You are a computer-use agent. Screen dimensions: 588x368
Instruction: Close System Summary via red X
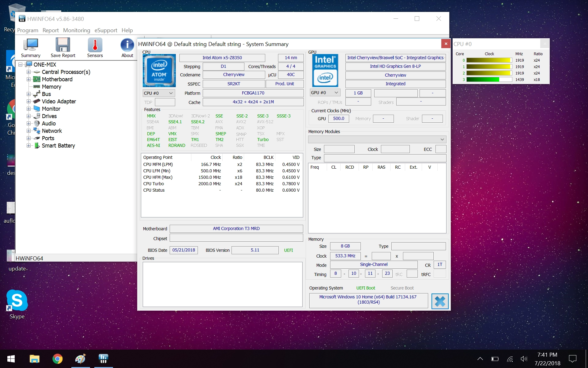(x=446, y=44)
